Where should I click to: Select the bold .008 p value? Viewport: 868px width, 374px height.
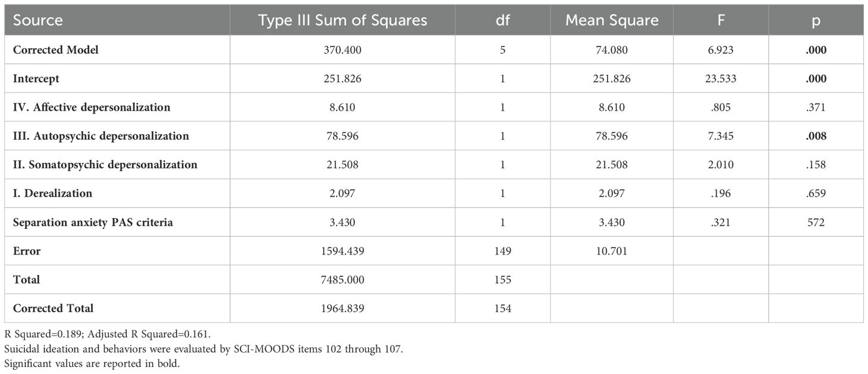click(x=816, y=136)
